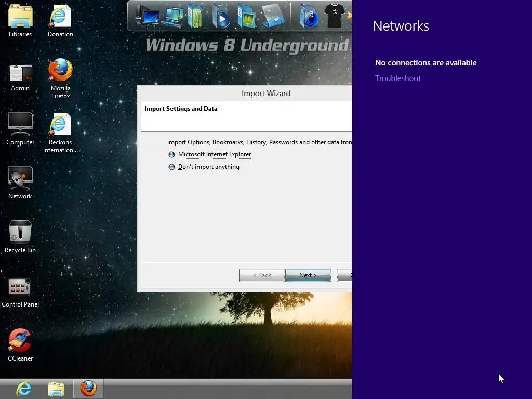This screenshot has width=532, height=399.
Task: Open the pictures folder in dock
Action: pos(247,16)
